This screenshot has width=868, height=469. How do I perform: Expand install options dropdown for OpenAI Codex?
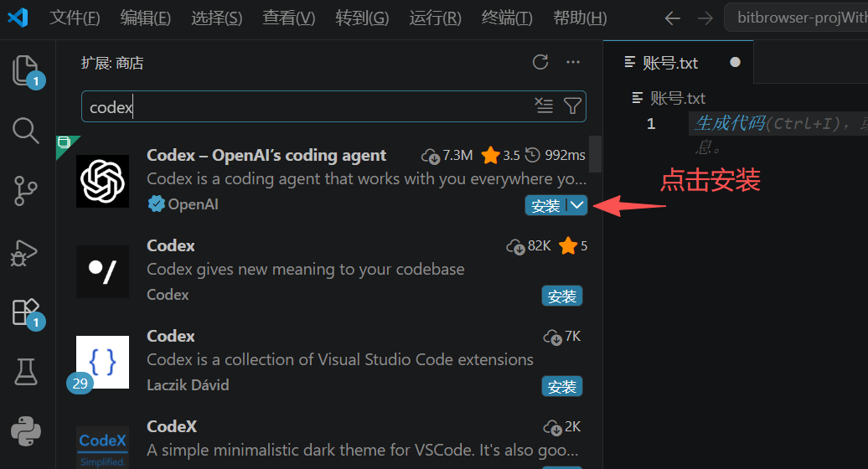(x=576, y=206)
